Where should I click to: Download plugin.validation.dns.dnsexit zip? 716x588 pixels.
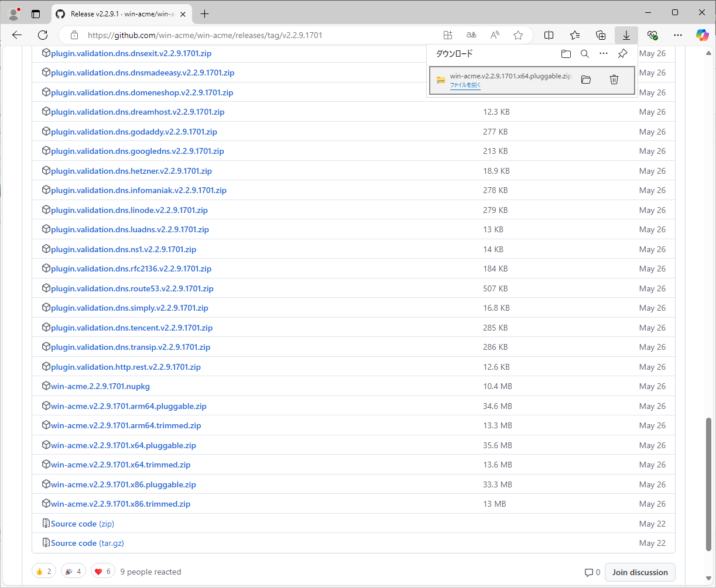(x=131, y=53)
